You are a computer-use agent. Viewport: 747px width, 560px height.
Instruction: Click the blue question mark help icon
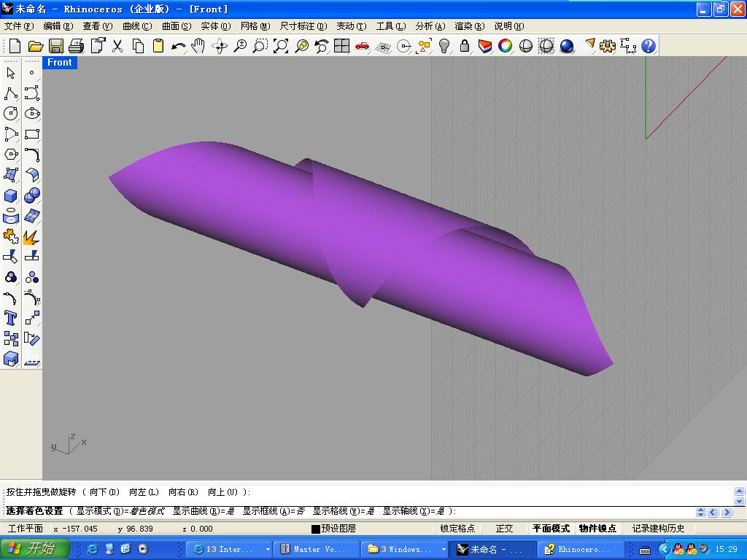coord(649,46)
